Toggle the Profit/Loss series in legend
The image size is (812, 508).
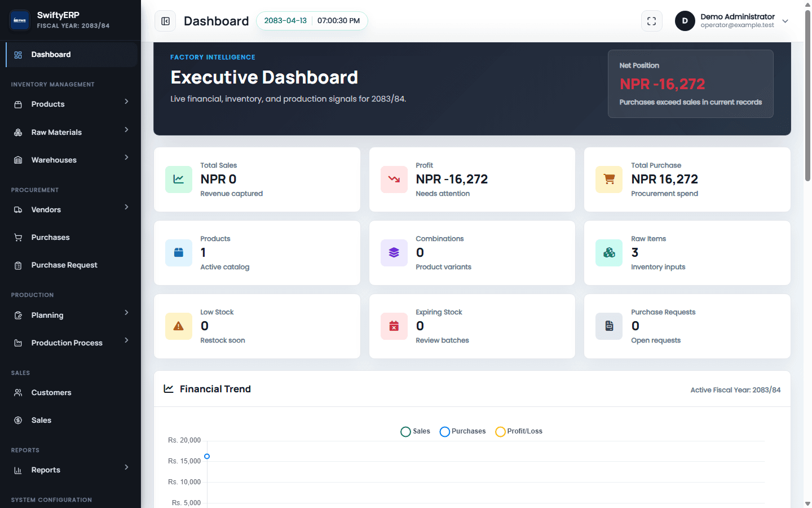pyautogui.click(x=519, y=431)
